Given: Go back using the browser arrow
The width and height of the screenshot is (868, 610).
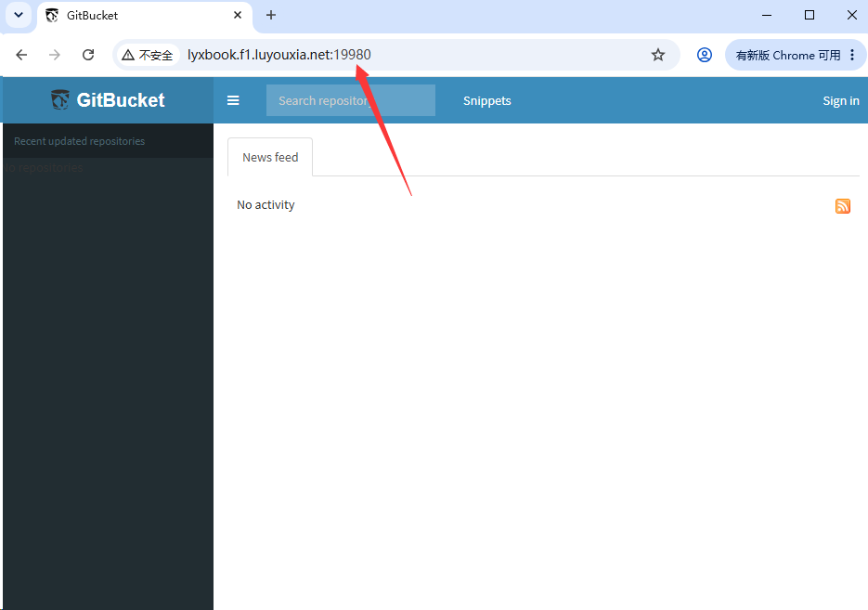Looking at the screenshot, I should 21,55.
